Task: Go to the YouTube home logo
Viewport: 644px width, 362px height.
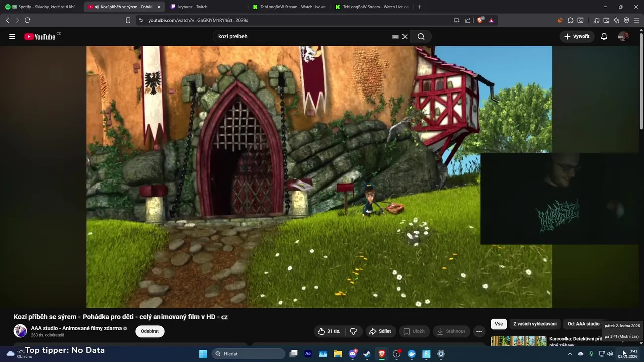Action: click(x=40, y=36)
